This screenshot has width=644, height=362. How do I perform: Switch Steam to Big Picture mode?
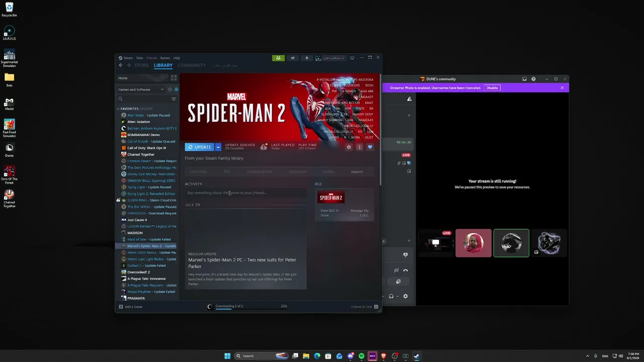click(352, 58)
